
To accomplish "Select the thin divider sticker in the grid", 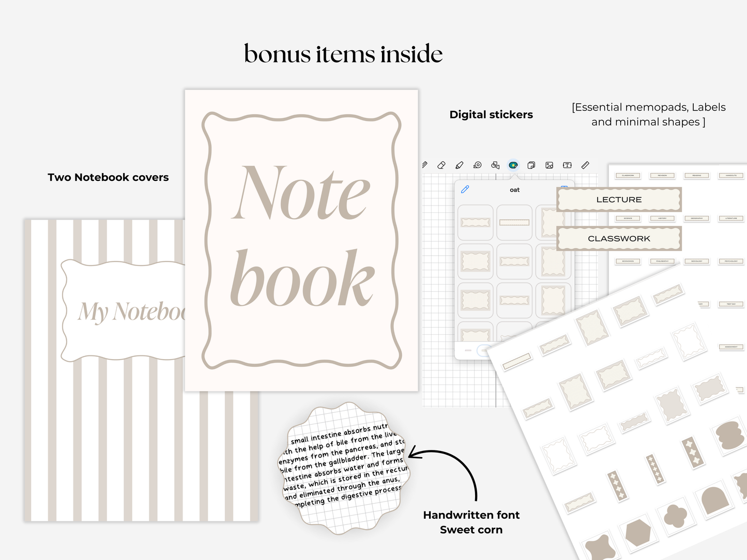I will click(514, 222).
